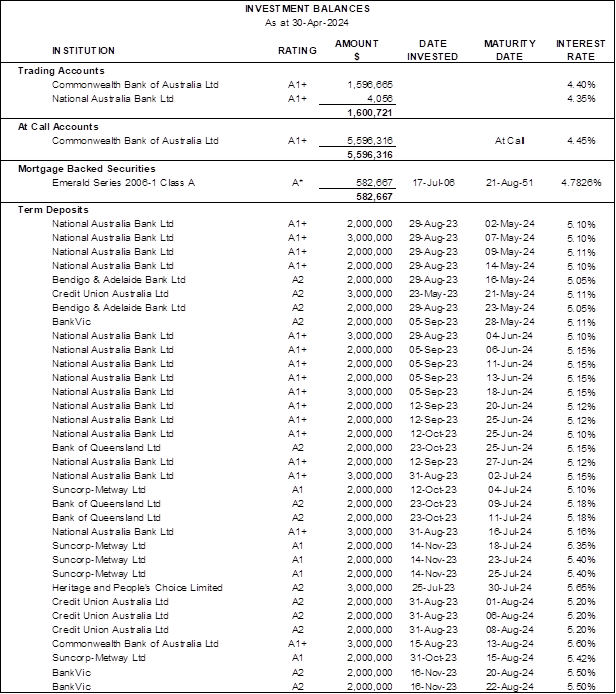
Task: Click the 'MATURITY DATE' column header
Action: (x=509, y=50)
